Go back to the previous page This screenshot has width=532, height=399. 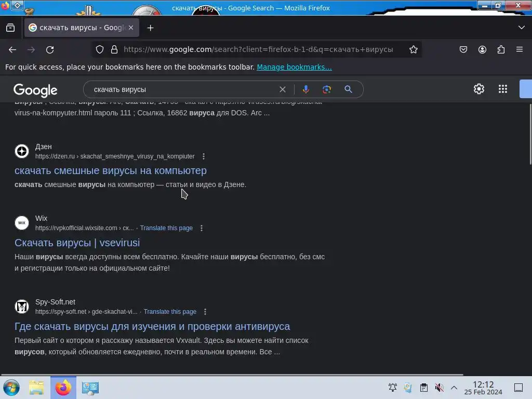[x=12, y=50]
